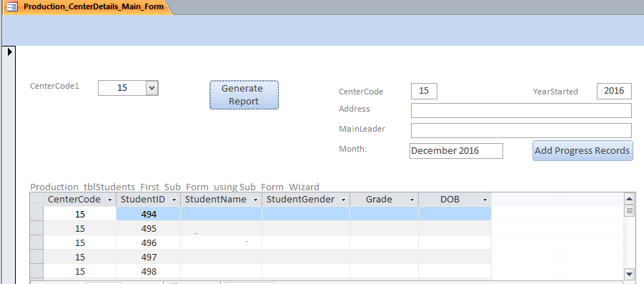Image resolution: width=644 pixels, height=284 pixels.
Task: Open the Grade column filter dropdown
Action: pyautogui.click(x=412, y=200)
